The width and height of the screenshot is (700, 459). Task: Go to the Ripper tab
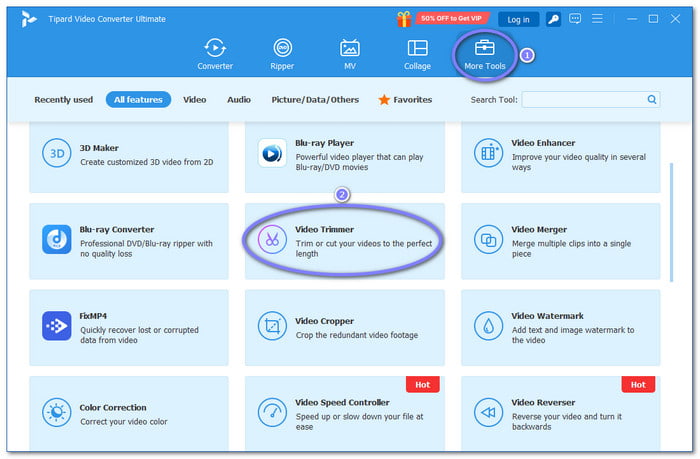[283, 53]
